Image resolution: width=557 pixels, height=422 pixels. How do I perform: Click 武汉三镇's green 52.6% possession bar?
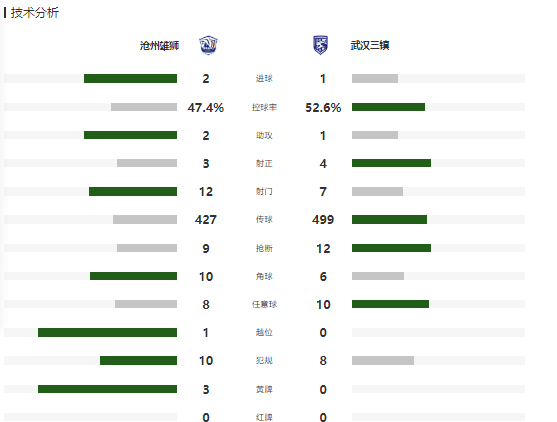tap(388, 107)
